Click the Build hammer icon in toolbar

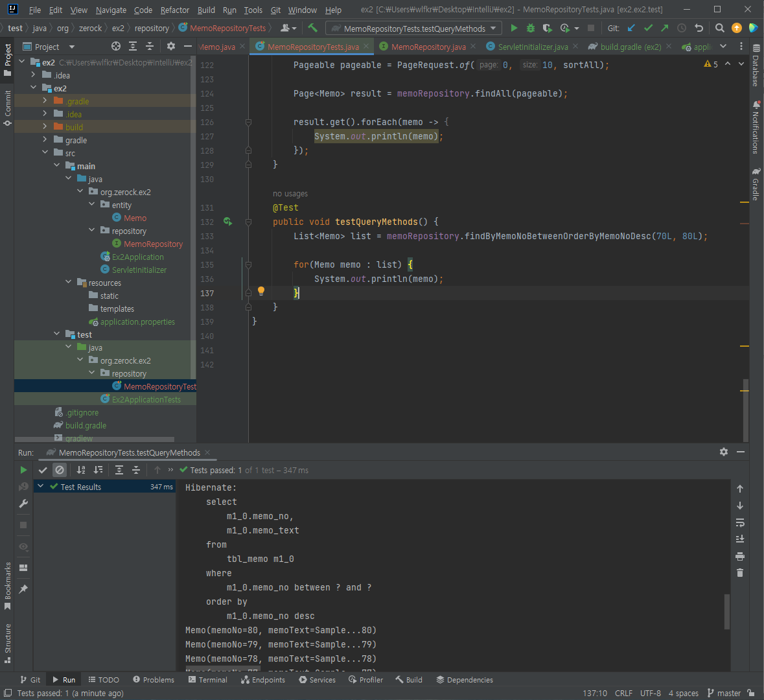313,28
